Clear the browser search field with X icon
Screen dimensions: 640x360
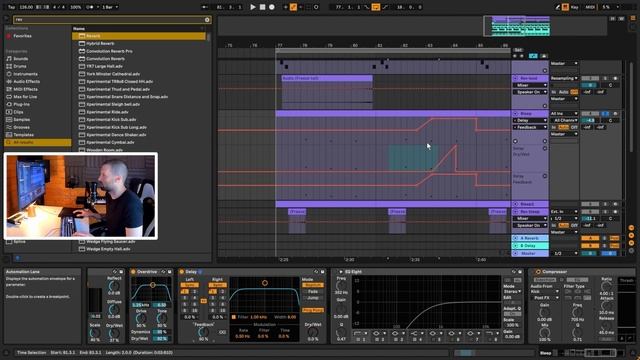(x=207, y=20)
